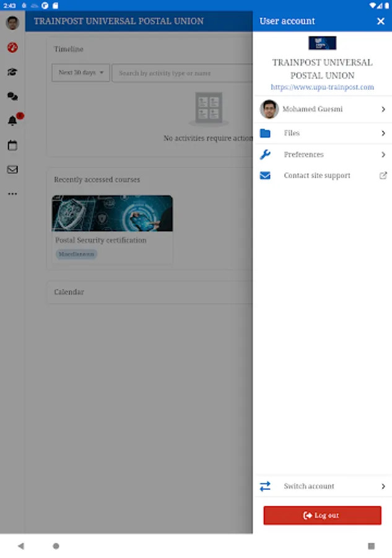Image resolution: width=392 pixels, height=558 pixels.
Task: Tap the site logo in the account panel
Action: [x=323, y=43]
